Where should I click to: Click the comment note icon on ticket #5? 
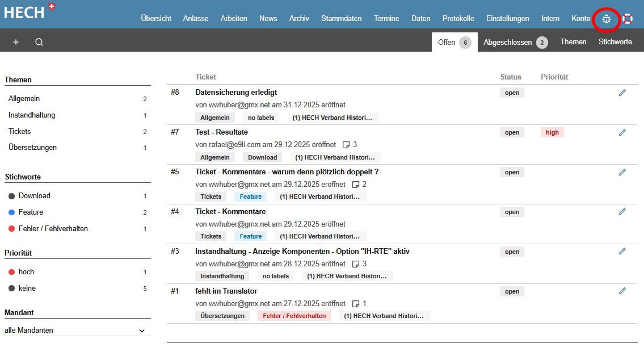tap(356, 185)
